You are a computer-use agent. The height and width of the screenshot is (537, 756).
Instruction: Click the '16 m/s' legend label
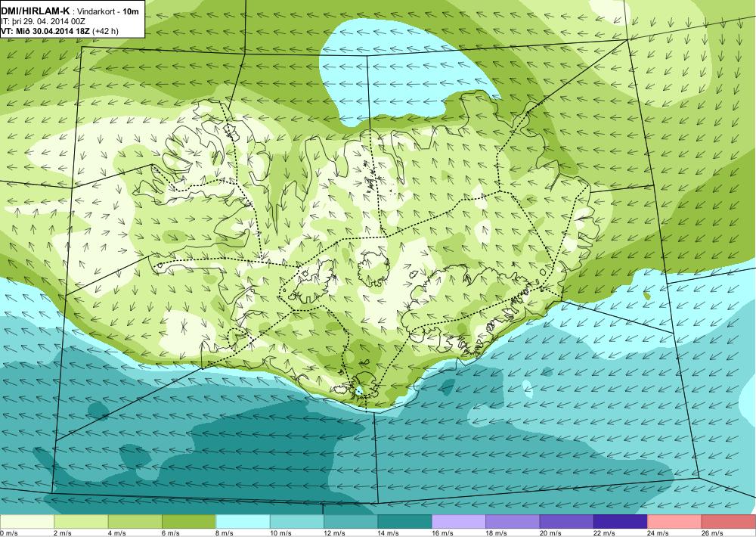coord(442,533)
